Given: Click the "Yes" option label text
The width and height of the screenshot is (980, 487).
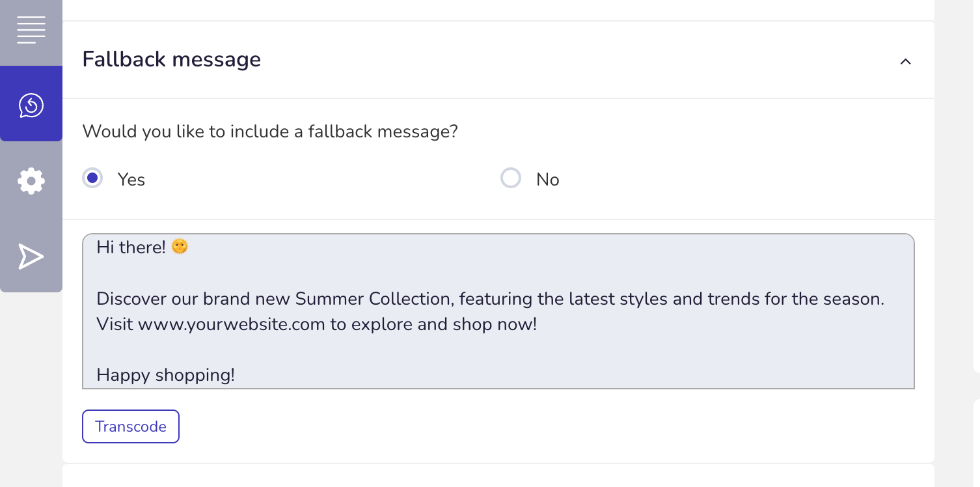Looking at the screenshot, I should tap(131, 180).
